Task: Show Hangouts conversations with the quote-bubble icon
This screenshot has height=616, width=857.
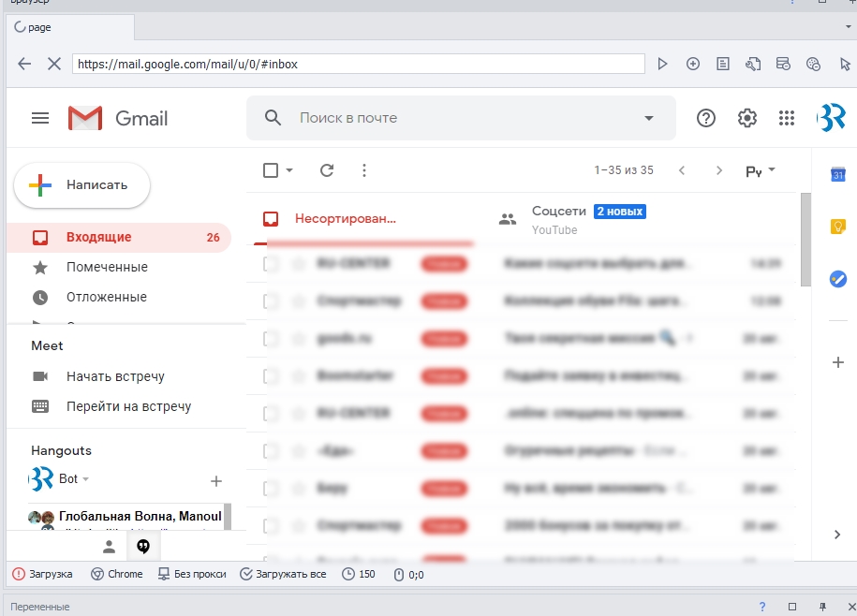Action: tap(143, 546)
